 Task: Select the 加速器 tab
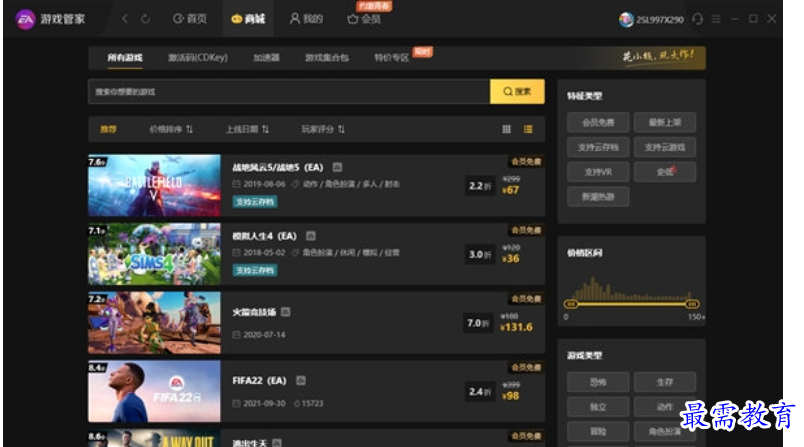coord(267,57)
